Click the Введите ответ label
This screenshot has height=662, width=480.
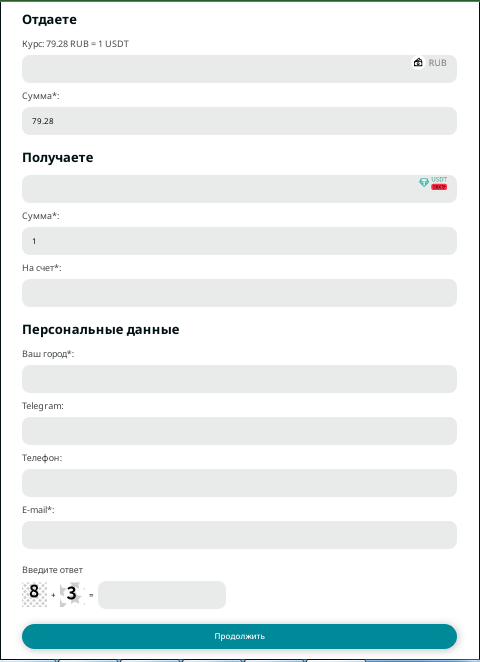(52, 570)
